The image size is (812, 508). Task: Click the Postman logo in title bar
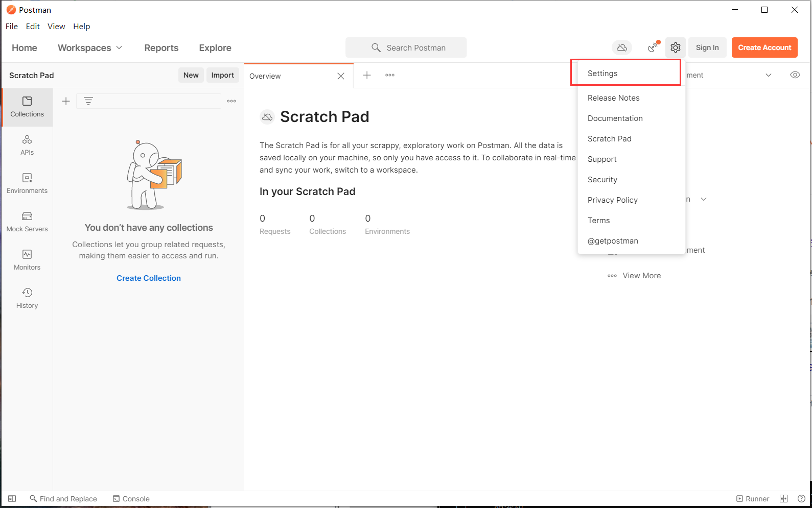(x=11, y=10)
